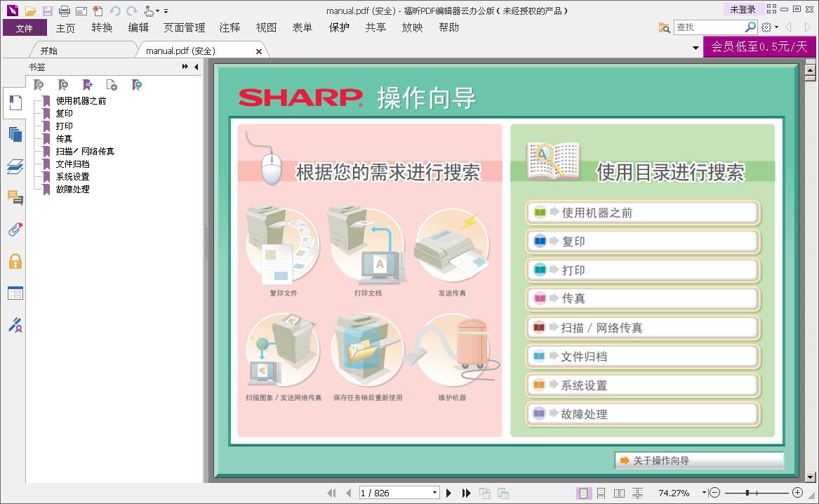The width and height of the screenshot is (819, 504).
Task: Click the Open file folder icon
Action: pyautogui.click(x=30, y=11)
